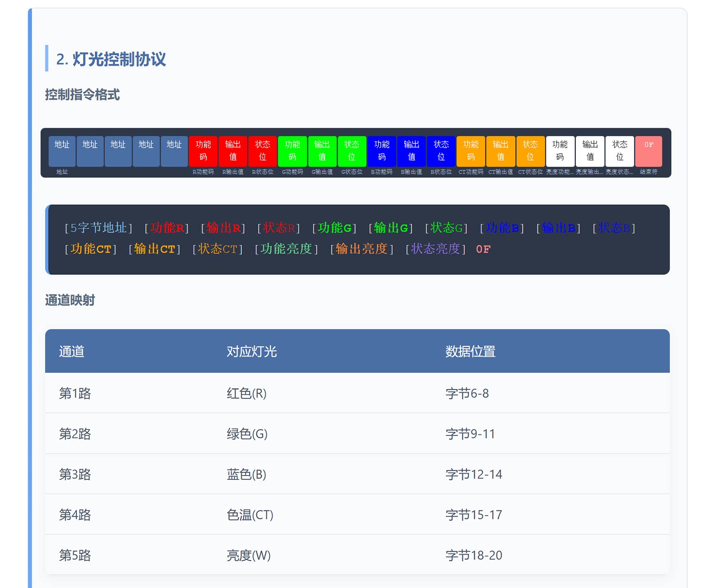Select the small G输出值 label
The image size is (715, 588).
322,172
